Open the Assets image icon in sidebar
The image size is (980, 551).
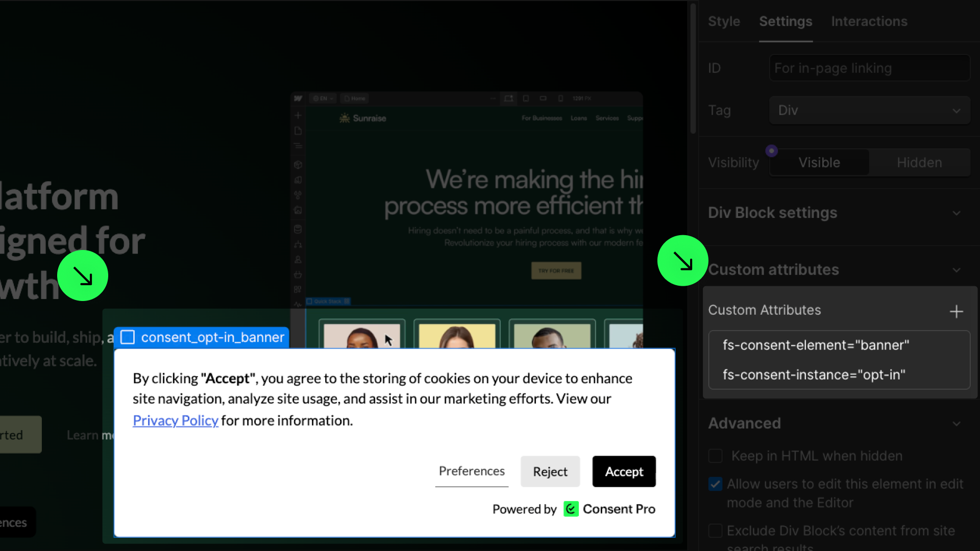coord(298,210)
